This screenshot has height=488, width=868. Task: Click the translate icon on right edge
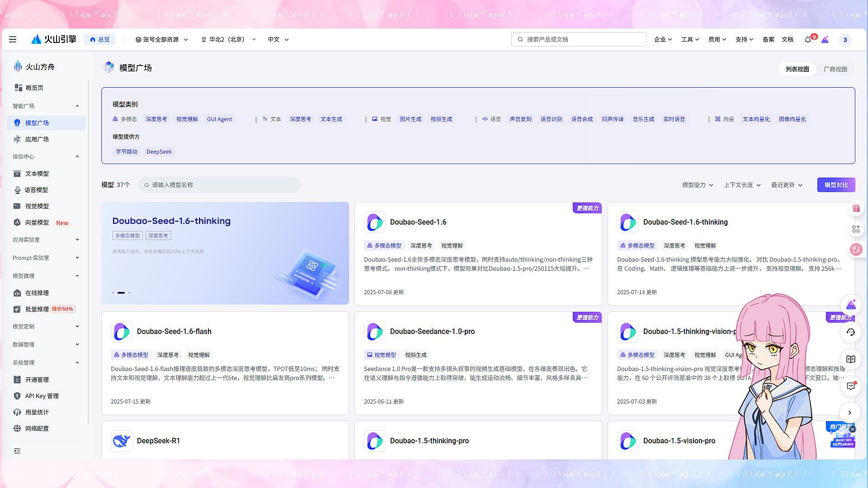pyautogui.click(x=856, y=249)
